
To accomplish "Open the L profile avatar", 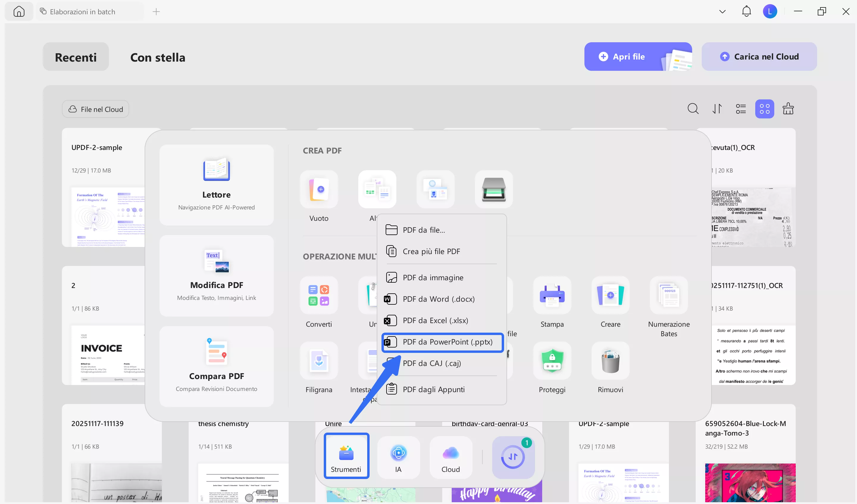I will [770, 11].
